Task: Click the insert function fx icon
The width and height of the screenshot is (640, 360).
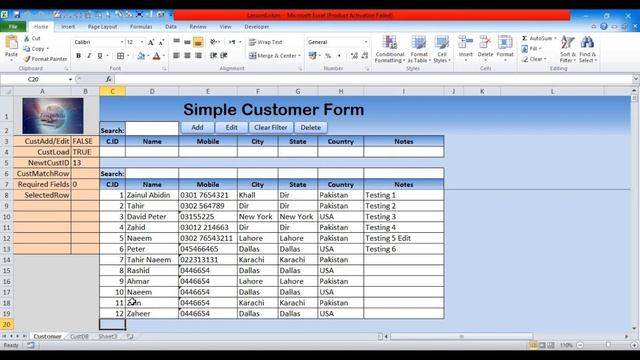Action: click(109, 79)
